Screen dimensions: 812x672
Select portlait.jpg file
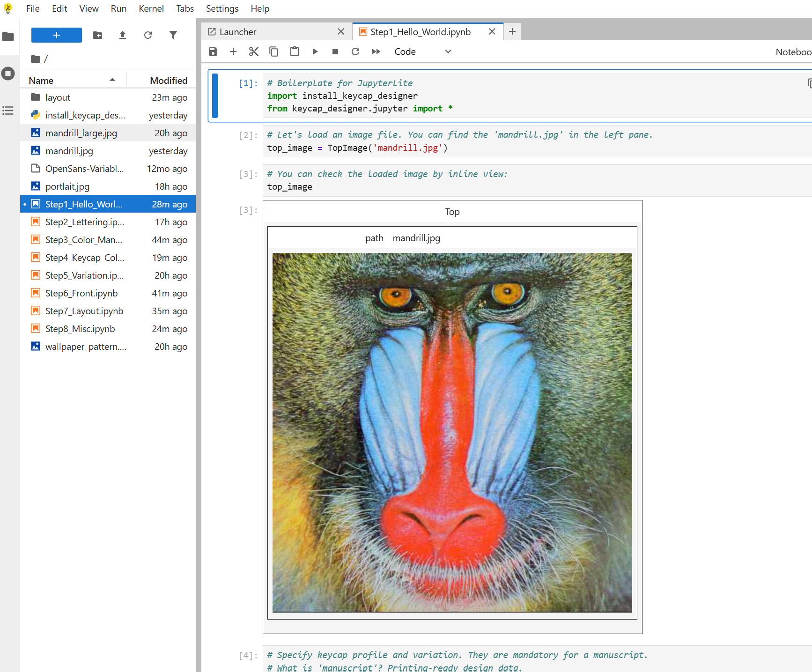click(108, 186)
